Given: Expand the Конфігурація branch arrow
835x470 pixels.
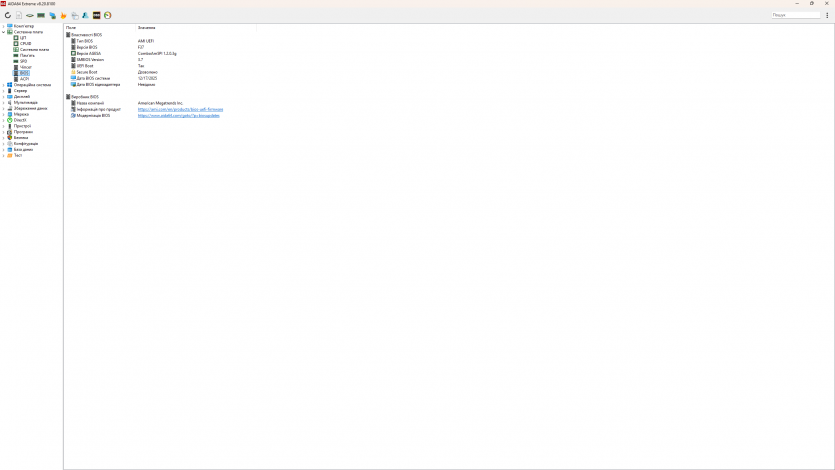Looking at the screenshot, I should (3, 143).
